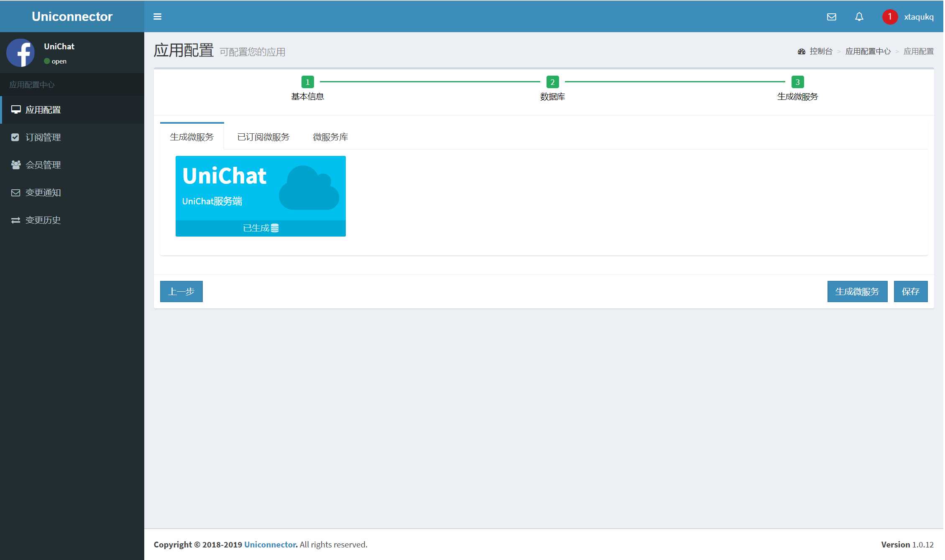This screenshot has height=560, width=945.
Task: Open the mail envelope icon in header
Action: (x=832, y=17)
